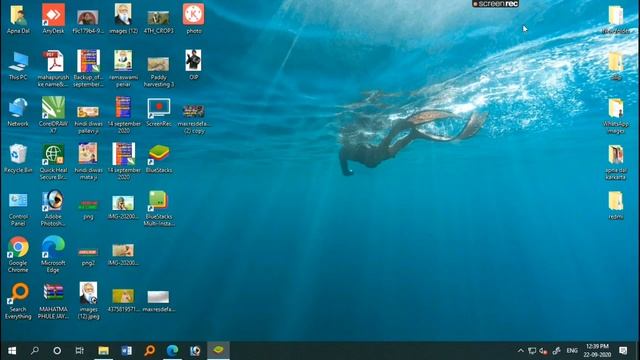Open the AnyDesk desktop shortcut

53,18
